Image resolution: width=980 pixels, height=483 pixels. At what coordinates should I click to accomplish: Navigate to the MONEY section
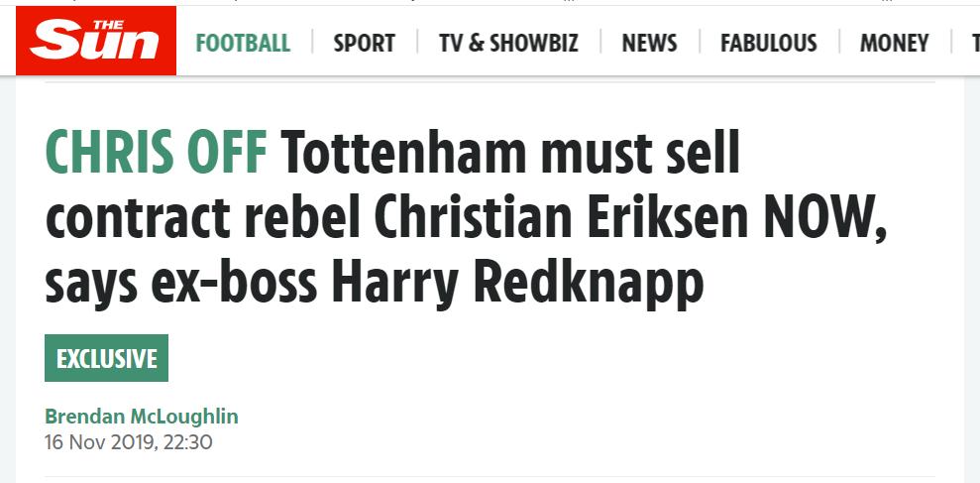(x=894, y=44)
